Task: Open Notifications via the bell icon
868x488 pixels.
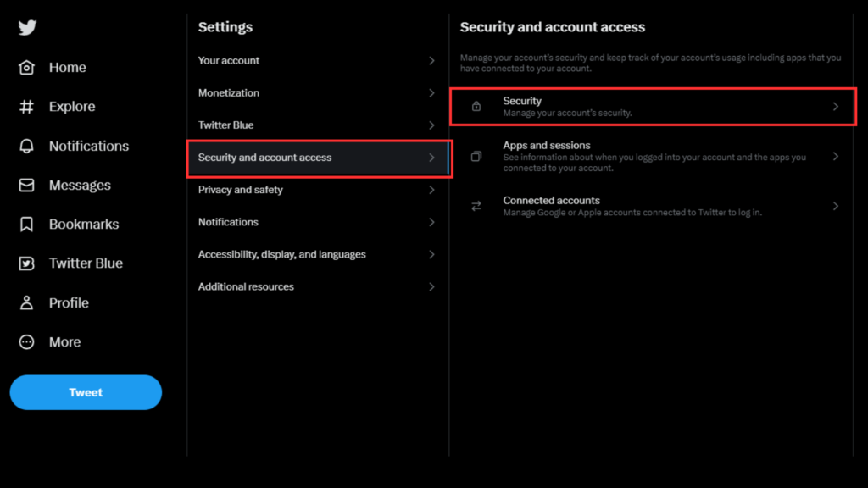Action: tap(27, 146)
